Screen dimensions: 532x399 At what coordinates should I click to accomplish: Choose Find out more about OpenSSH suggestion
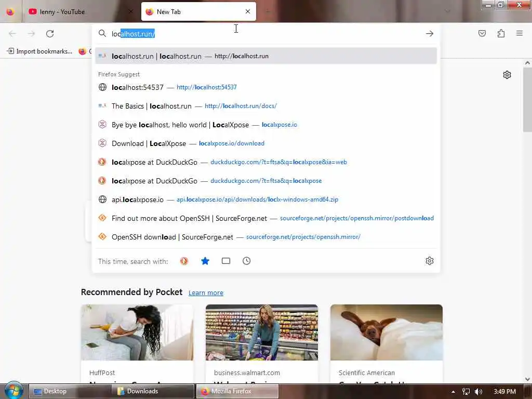click(266, 218)
